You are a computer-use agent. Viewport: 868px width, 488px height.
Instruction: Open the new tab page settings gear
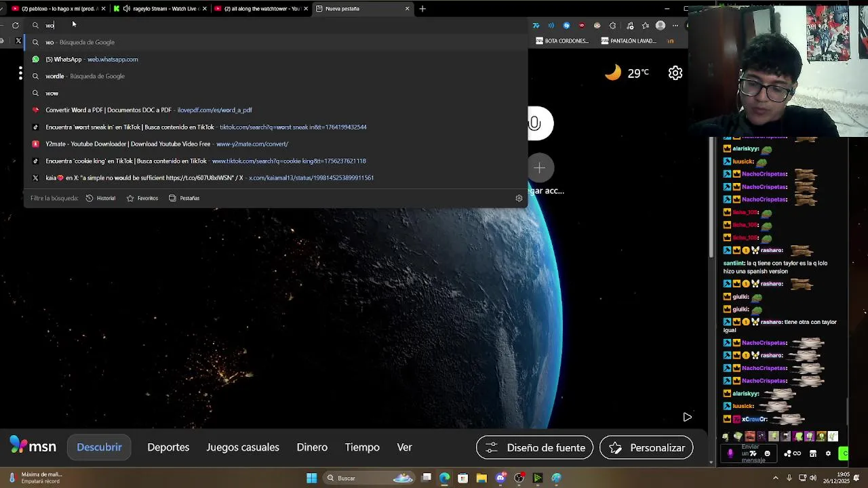coord(675,73)
